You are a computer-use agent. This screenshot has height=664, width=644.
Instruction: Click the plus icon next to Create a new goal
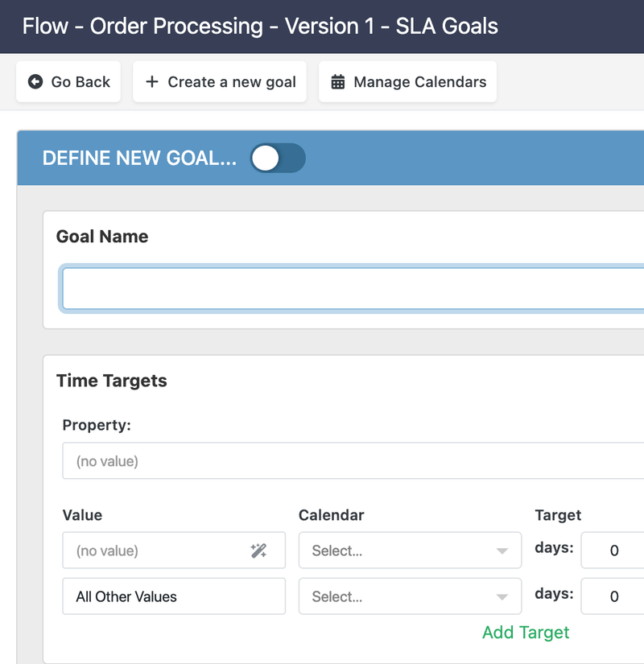click(154, 81)
